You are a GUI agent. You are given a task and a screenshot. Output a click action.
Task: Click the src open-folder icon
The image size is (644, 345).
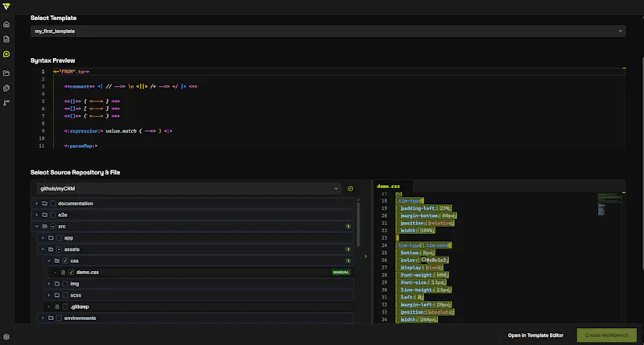pos(45,227)
